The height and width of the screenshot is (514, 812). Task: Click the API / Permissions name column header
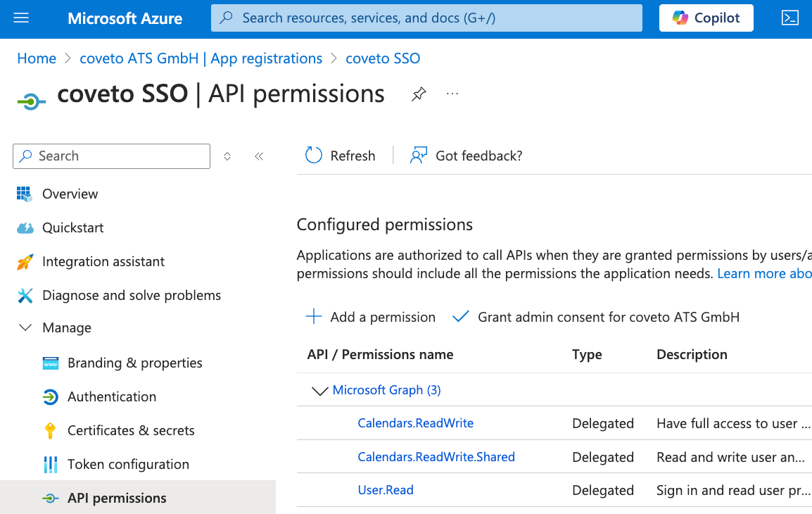[x=380, y=354]
